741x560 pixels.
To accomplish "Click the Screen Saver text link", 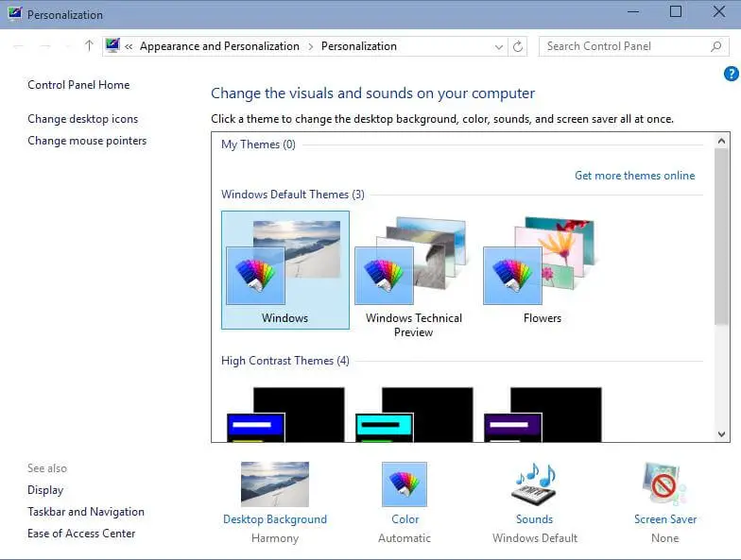I will [x=665, y=519].
